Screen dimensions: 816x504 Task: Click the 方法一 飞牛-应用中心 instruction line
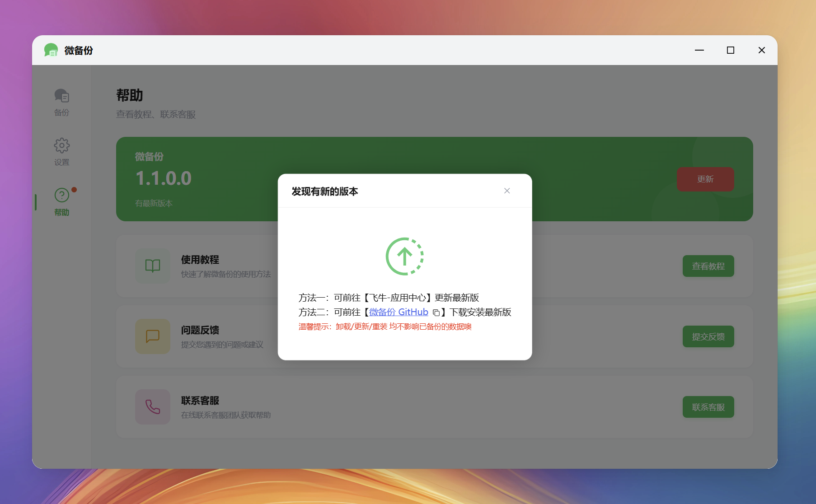389,298
